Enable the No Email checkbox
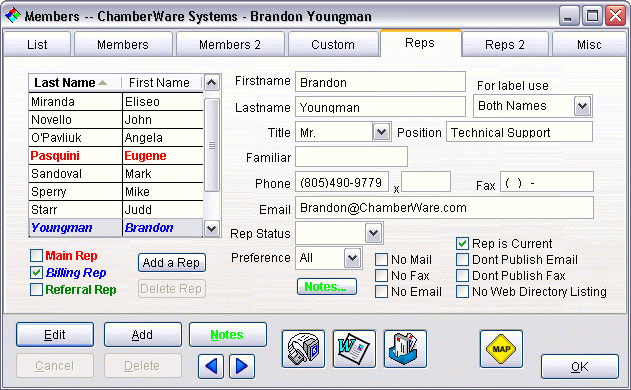Image resolution: width=631 pixels, height=390 pixels. click(381, 291)
